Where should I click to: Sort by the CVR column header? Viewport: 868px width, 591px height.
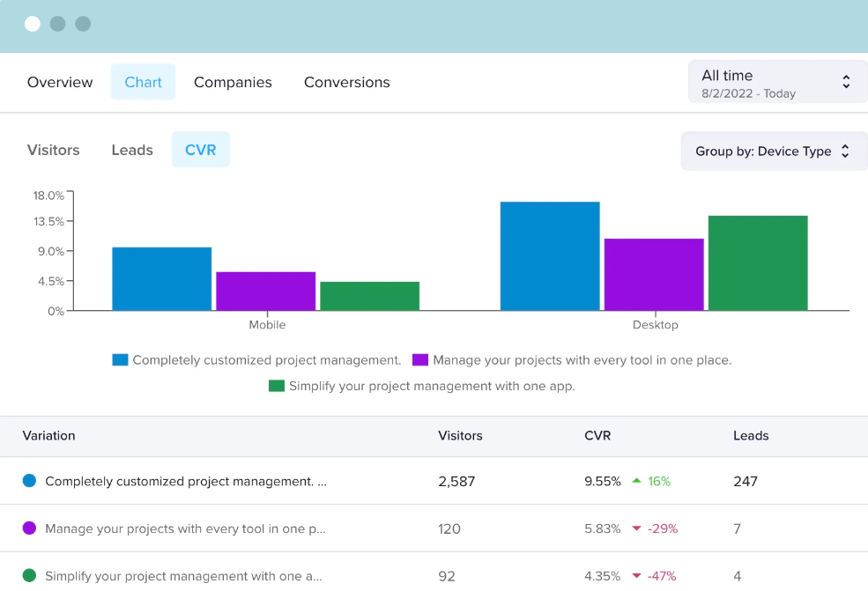pyautogui.click(x=597, y=436)
